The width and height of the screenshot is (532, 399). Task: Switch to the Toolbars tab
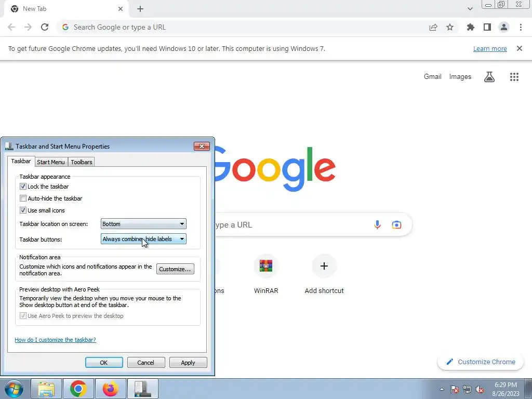[82, 162]
